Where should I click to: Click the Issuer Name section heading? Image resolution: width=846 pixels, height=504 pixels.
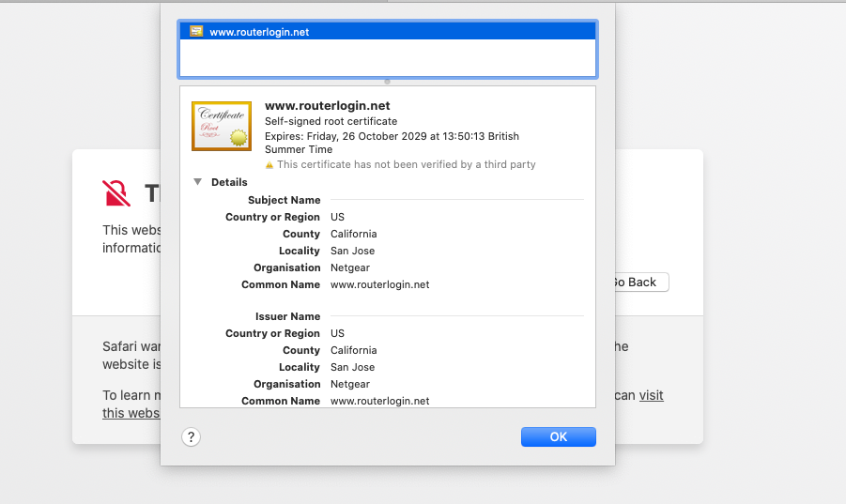click(x=287, y=316)
